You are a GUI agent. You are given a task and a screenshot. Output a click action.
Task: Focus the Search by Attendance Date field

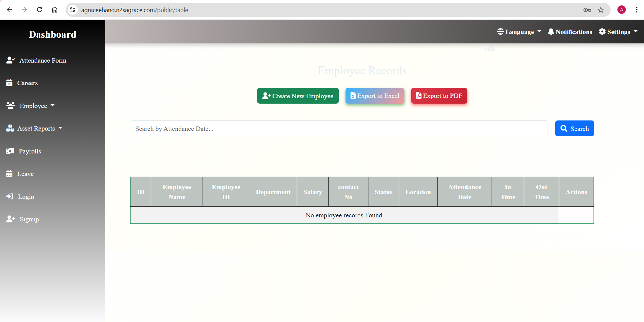tap(339, 129)
